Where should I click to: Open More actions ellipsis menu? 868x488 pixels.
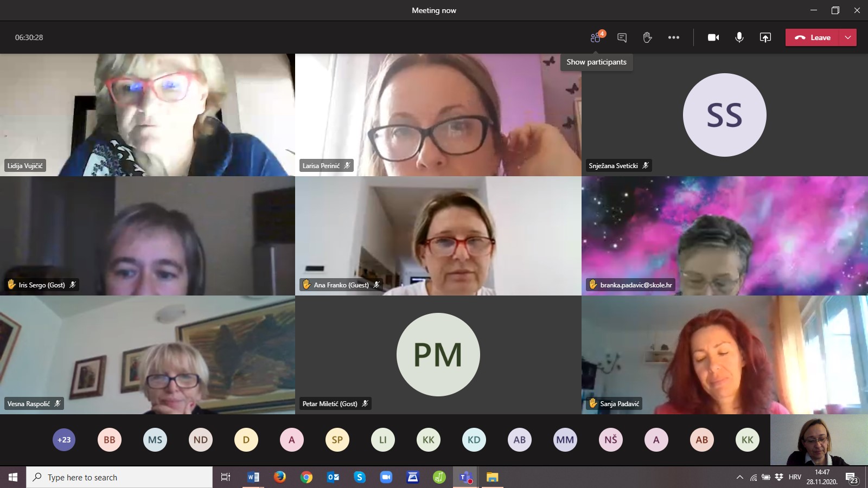click(674, 37)
